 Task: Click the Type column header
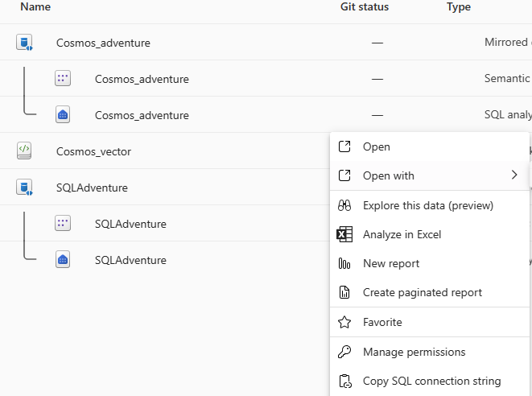click(x=459, y=6)
